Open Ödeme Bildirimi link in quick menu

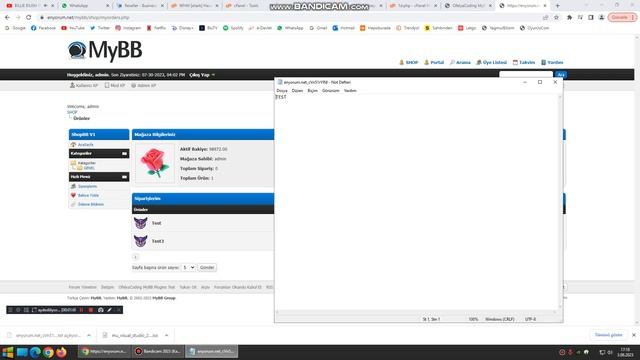(x=91, y=204)
